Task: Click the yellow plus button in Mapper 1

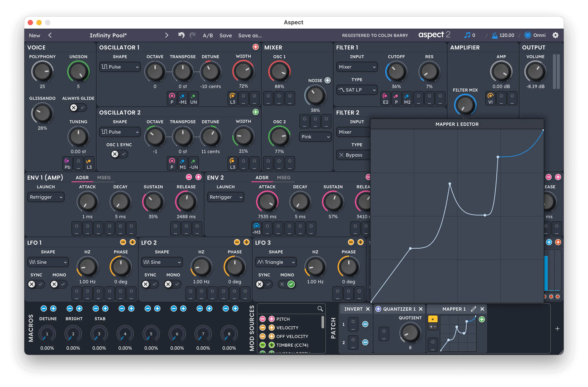Action: (433, 319)
